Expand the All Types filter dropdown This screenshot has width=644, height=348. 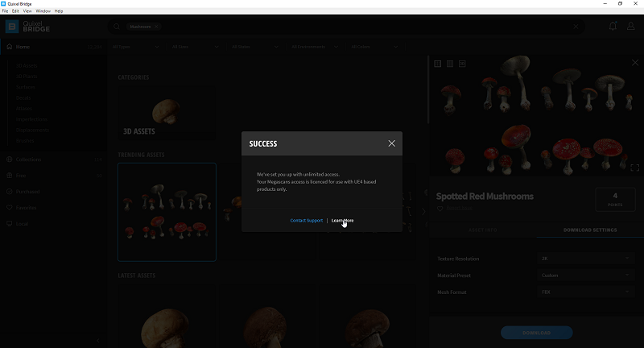coord(135,47)
